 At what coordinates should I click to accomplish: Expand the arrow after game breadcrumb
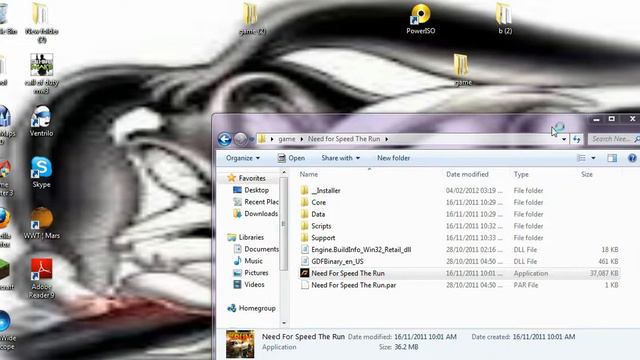(302, 139)
